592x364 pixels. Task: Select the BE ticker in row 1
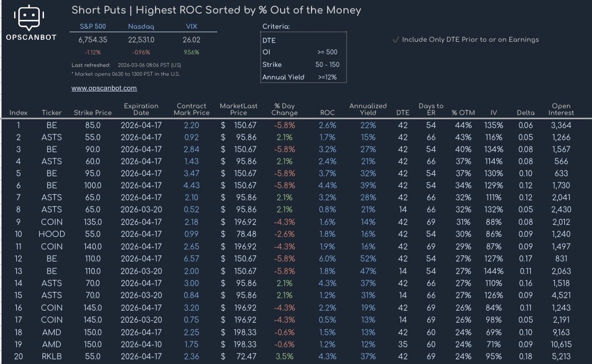click(x=52, y=125)
